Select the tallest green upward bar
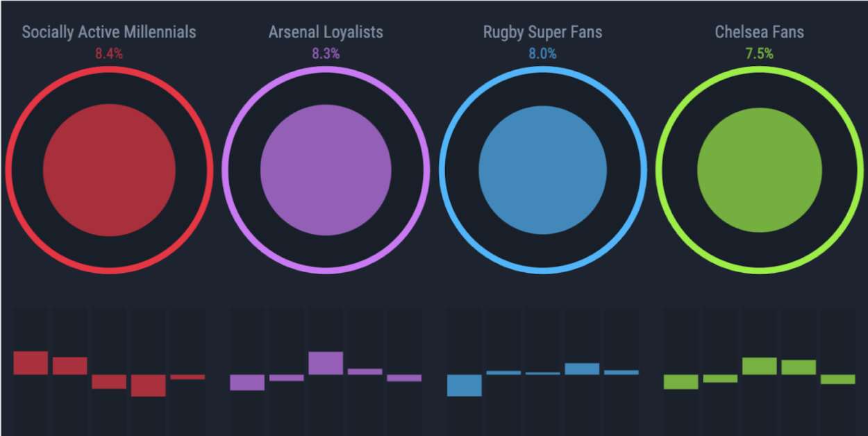 pos(759,366)
